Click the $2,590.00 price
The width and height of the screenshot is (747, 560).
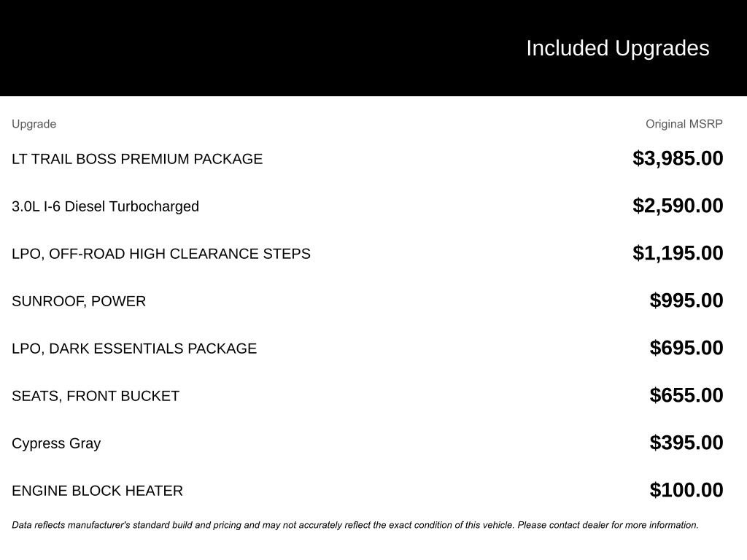[x=678, y=206]
